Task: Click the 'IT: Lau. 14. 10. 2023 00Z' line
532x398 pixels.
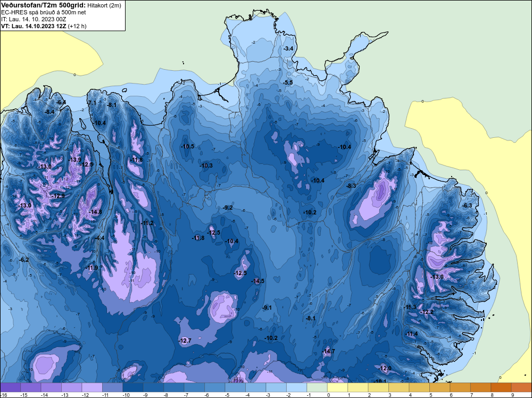Action: [x=34, y=19]
